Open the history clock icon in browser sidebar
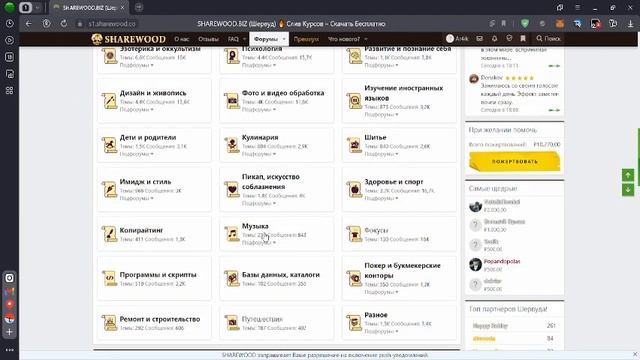640x360 pixels. coord(9,24)
